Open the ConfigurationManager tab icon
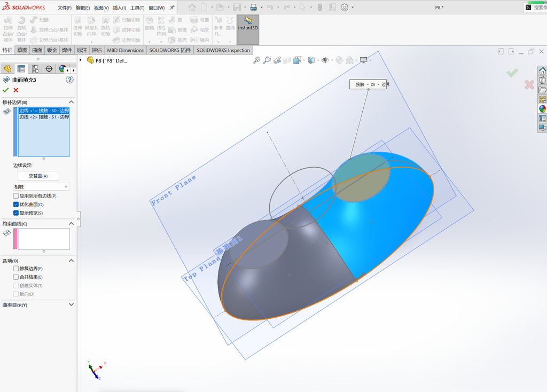Screen dimensions: 547x392 [35, 69]
